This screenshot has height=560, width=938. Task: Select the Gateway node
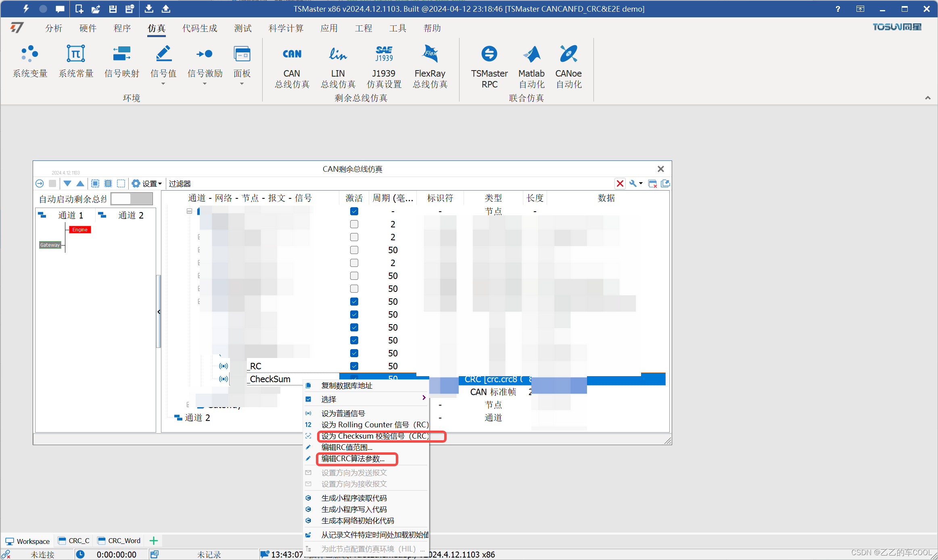[x=50, y=245]
